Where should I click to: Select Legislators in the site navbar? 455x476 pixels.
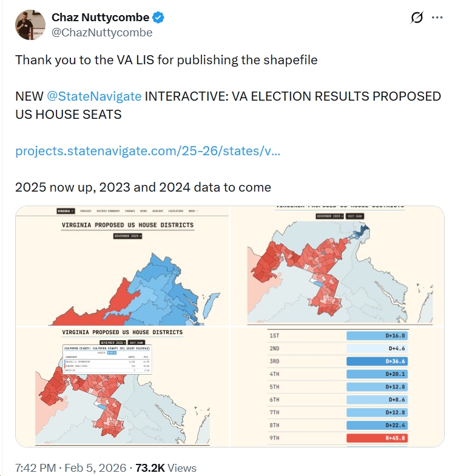tap(171, 211)
